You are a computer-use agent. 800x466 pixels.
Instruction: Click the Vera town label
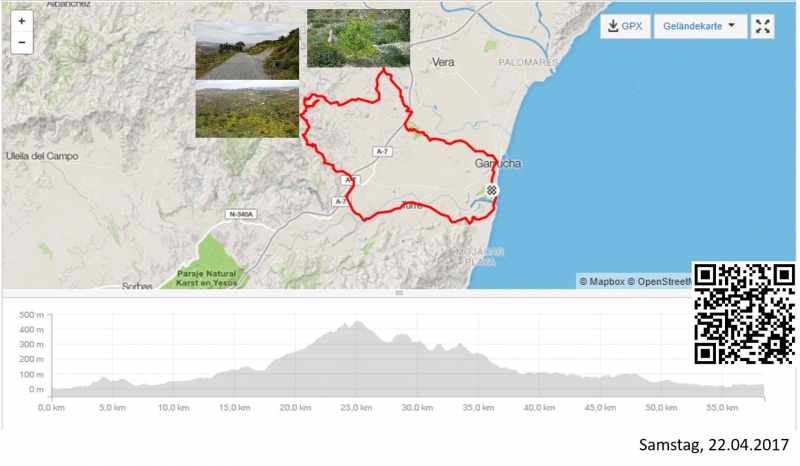[x=443, y=62]
